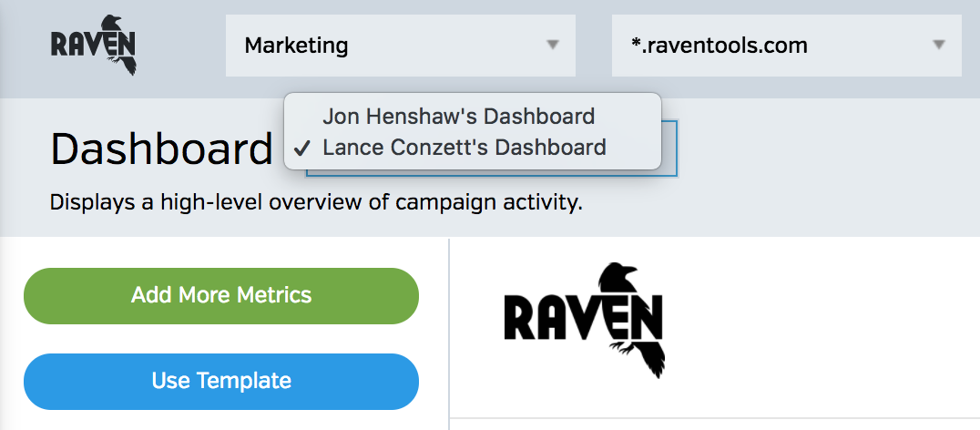Click the campaign activity description text
Viewport: 980px width, 430px height.
point(315,202)
